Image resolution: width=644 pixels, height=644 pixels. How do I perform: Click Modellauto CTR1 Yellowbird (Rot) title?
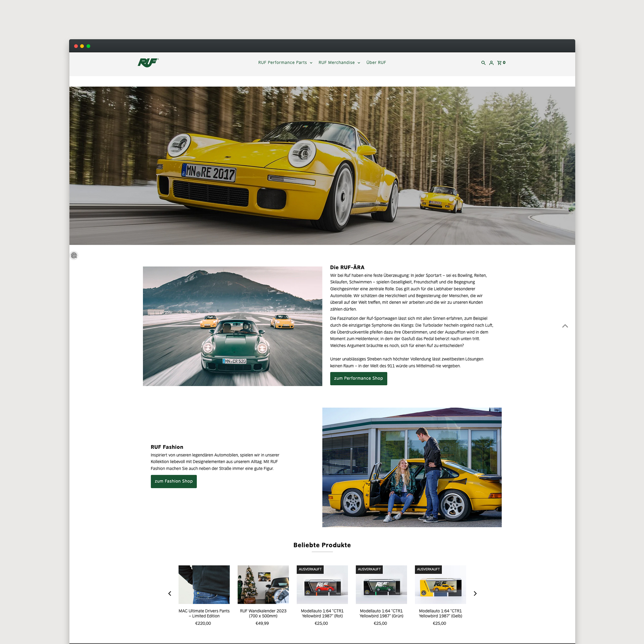point(322,613)
